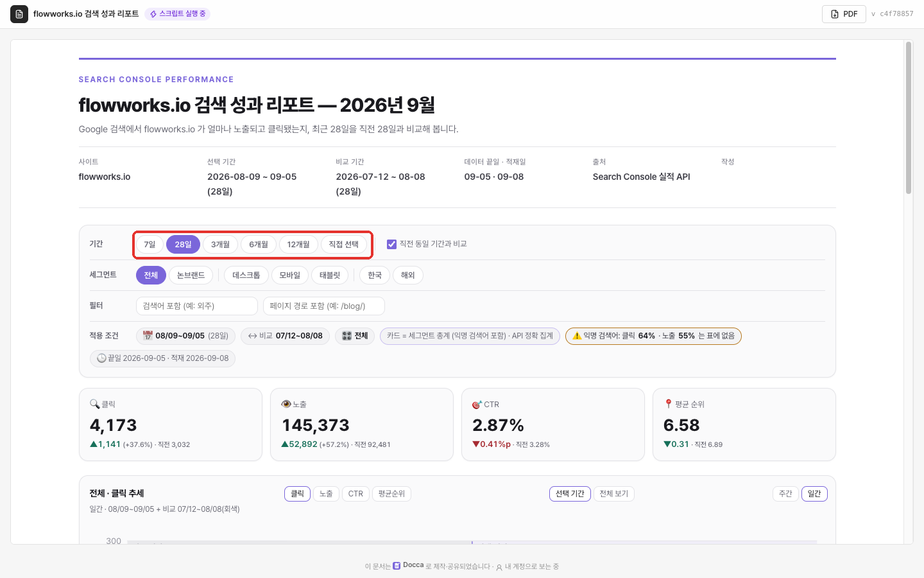
Task: Click pin icon on 평균 순위 card
Action: (668, 404)
